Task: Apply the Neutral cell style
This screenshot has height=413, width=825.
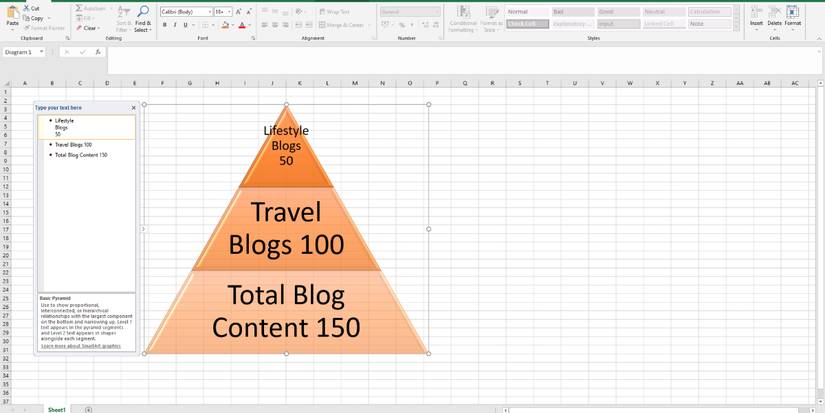Action: coord(664,12)
